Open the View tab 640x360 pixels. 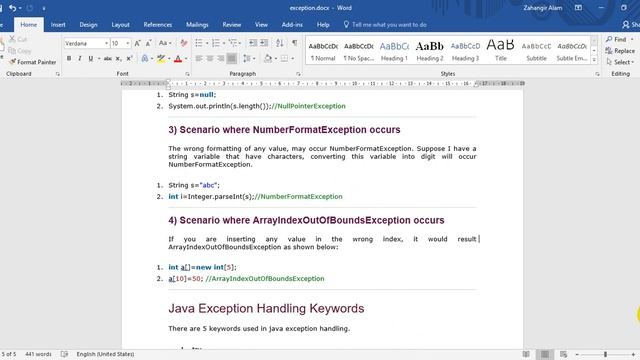click(x=261, y=25)
